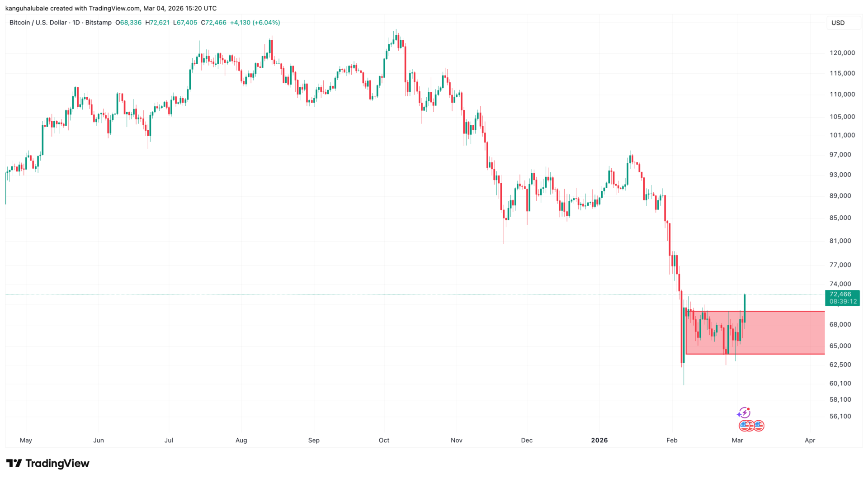Click the 72,466 current price label

(840, 294)
